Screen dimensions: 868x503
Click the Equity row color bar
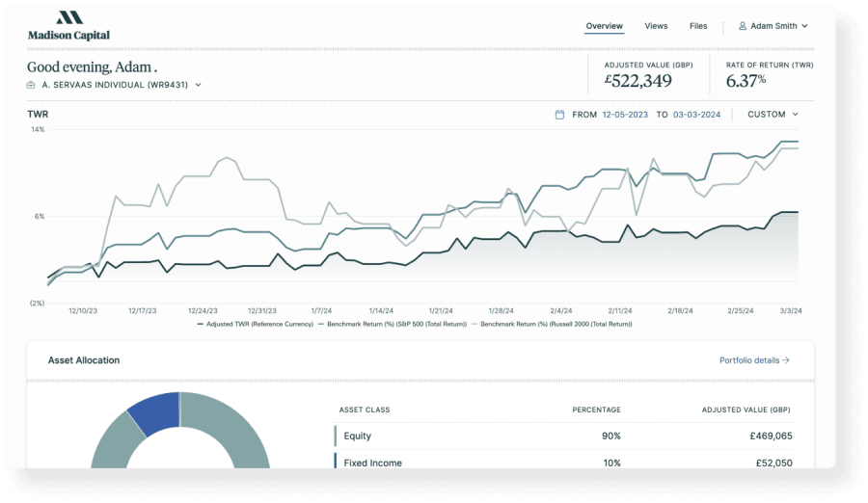pyautogui.click(x=335, y=437)
